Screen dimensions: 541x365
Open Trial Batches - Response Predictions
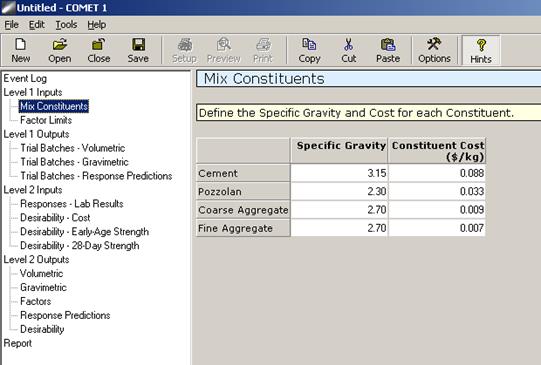pos(96,176)
